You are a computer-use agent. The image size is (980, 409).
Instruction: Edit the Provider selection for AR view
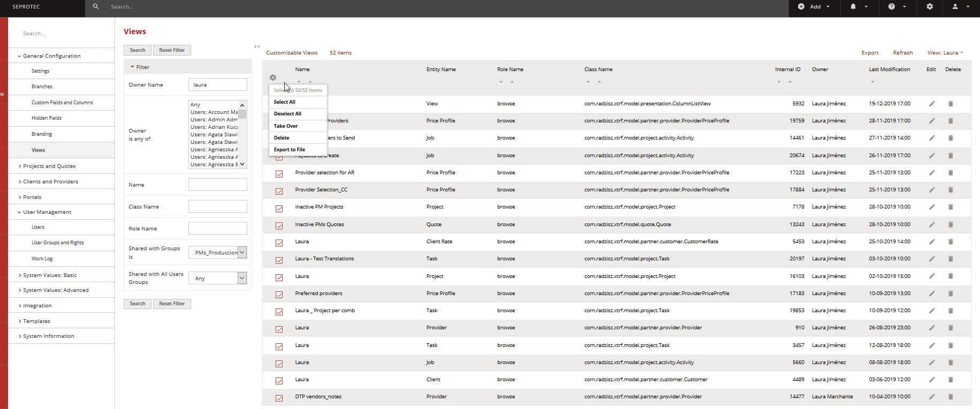[932, 173]
